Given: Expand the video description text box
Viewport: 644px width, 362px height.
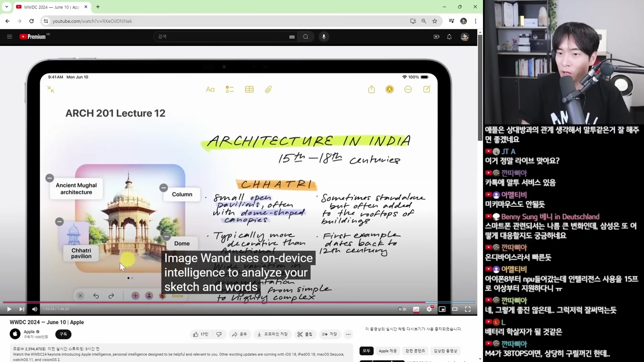Looking at the screenshot, I should [181, 353].
